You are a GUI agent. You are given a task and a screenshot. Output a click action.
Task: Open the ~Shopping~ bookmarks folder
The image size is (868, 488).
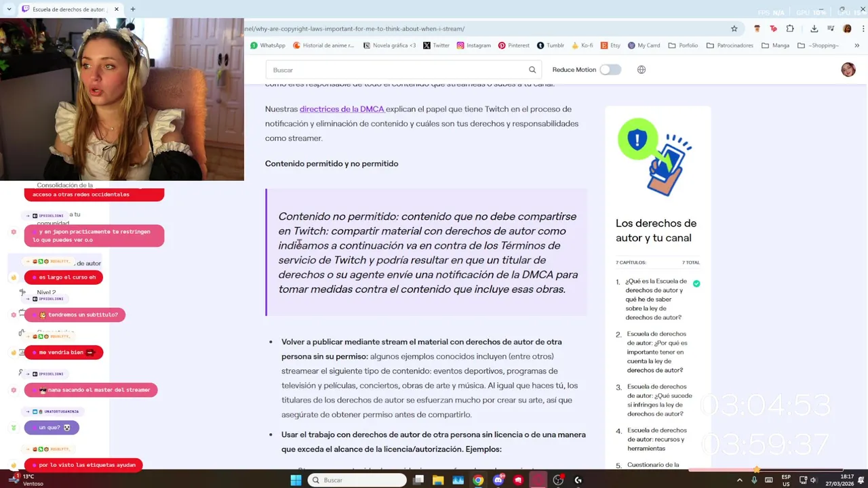[x=818, y=45]
